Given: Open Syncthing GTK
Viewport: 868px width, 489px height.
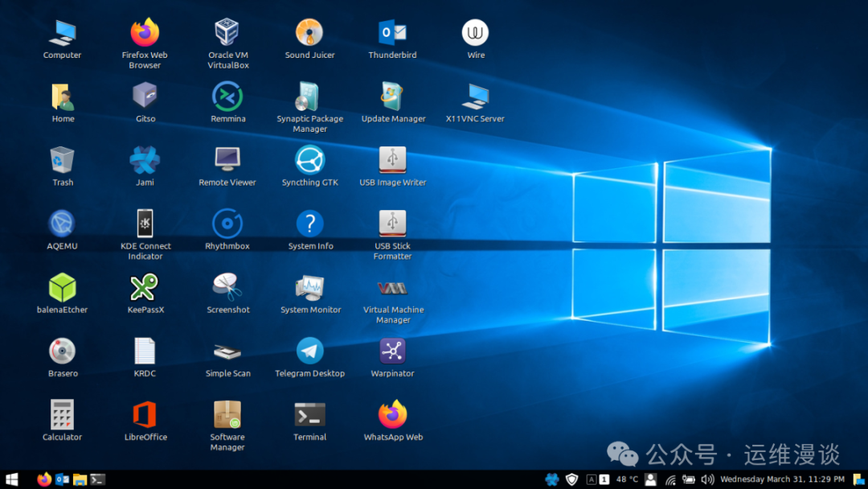Looking at the screenshot, I should [309, 162].
